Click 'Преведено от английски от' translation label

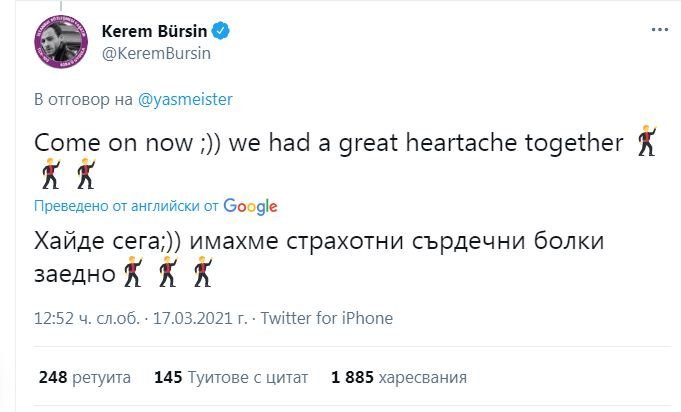coord(126,207)
